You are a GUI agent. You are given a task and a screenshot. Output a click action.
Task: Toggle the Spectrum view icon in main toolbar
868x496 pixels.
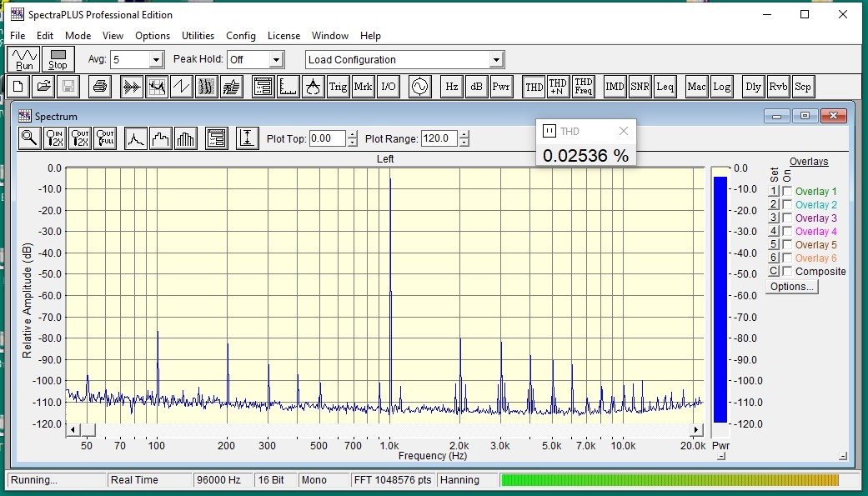(x=157, y=87)
